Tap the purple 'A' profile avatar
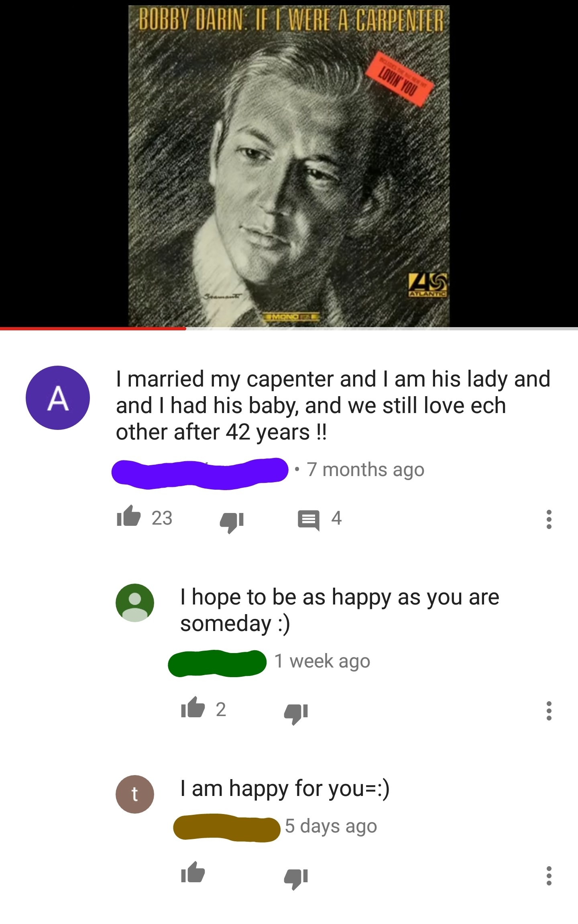The height and width of the screenshot is (924, 578). coord(58,397)
